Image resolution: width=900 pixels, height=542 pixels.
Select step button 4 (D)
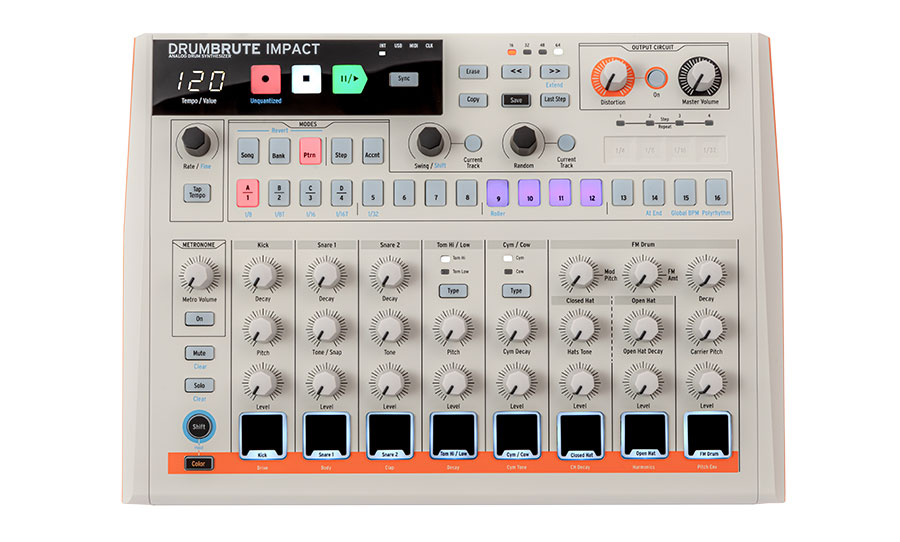[x=341, y=193]
